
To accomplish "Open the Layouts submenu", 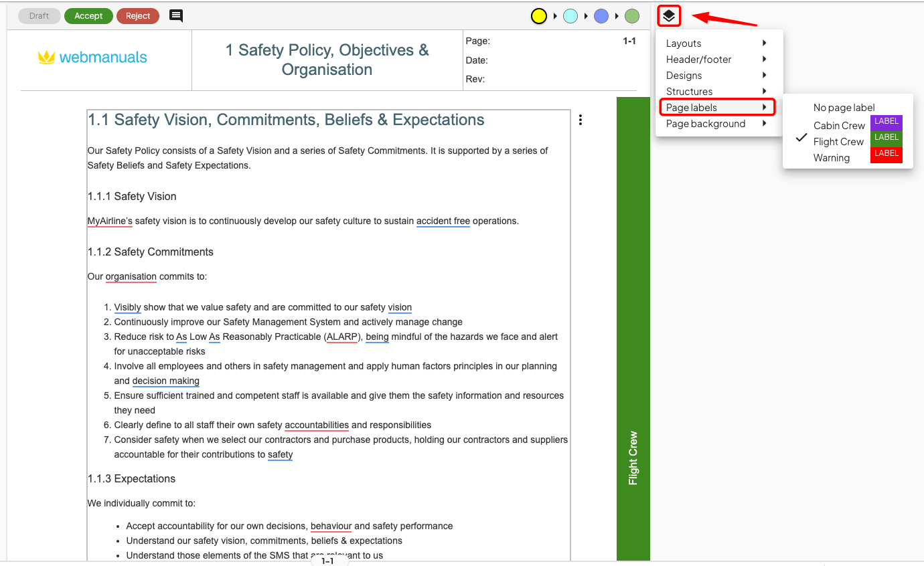I will click(719, 43).
